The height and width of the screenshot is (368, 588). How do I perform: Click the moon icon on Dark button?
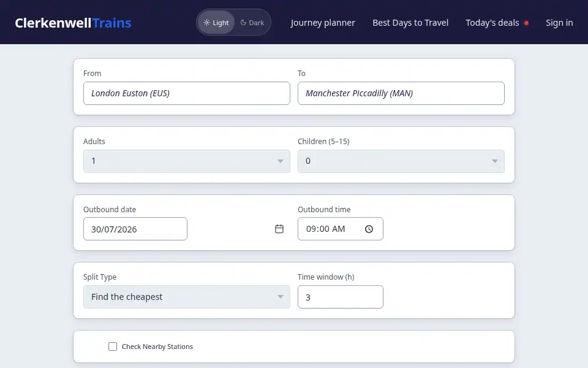[243, 23]
